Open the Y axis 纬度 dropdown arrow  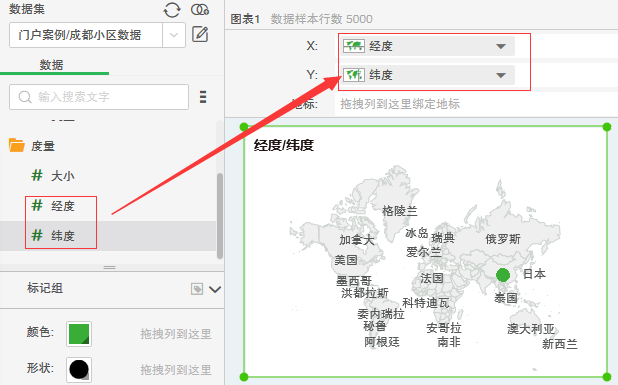[501, 75]
